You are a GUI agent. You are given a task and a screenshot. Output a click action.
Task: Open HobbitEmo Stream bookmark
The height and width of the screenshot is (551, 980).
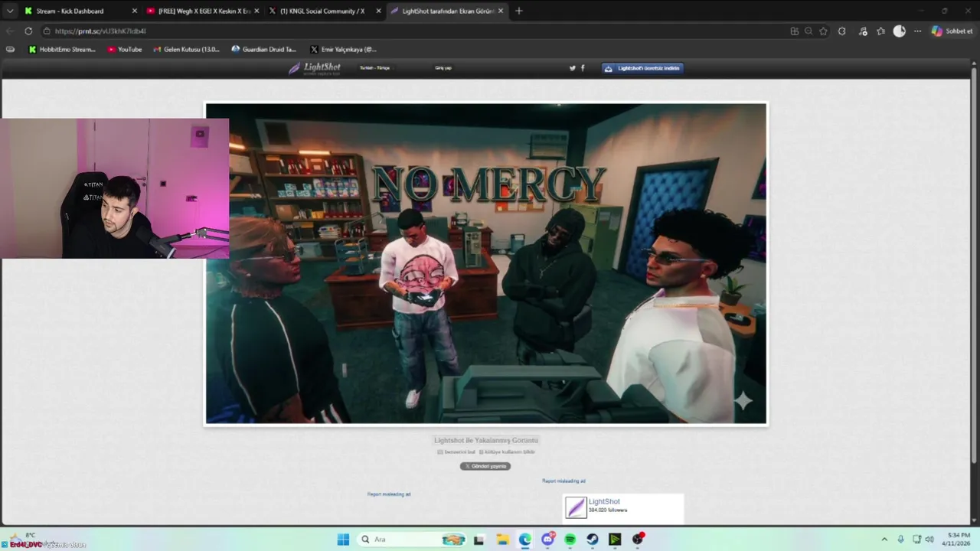(x=62, y=49)
